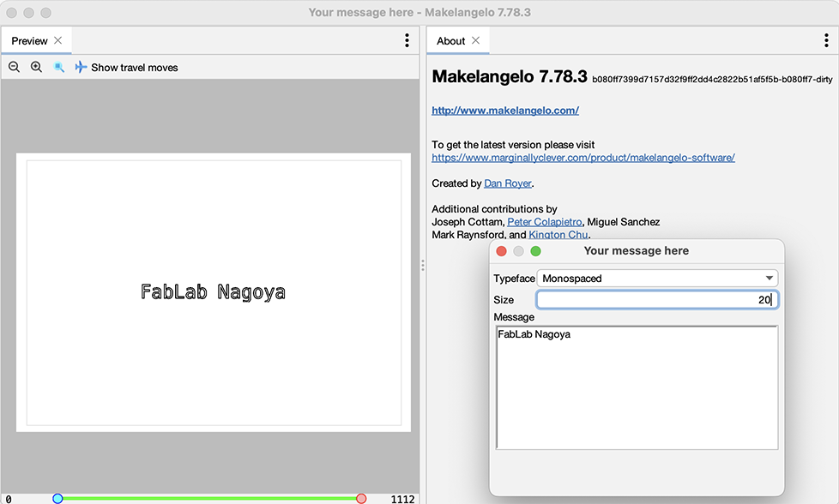Open the makelangelo.com link
Screen dimensions: 839x504
pos(505,111)
